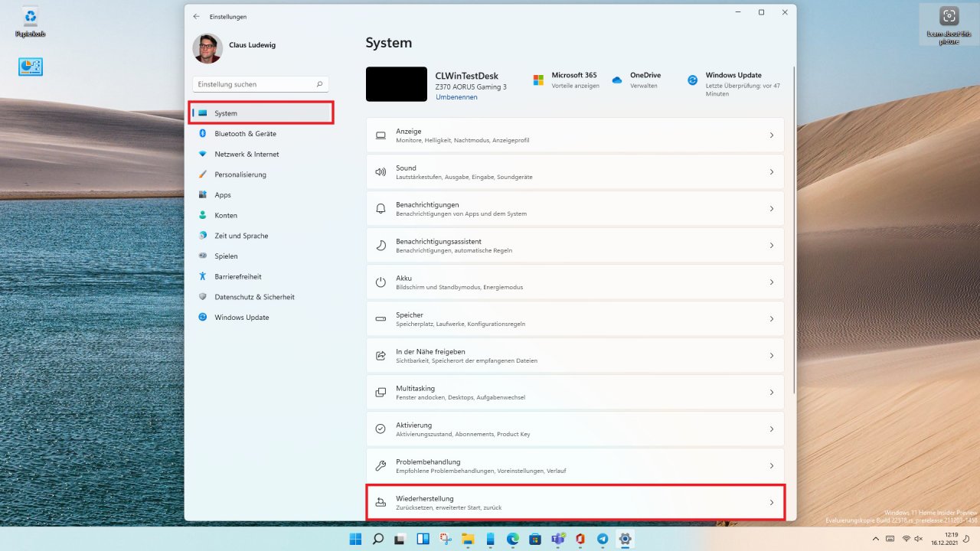The image size is (980, 551).
Task: Open Netzwerk & Internet in the sidebar
Action: pyautogui.click(x=261, y=154)
